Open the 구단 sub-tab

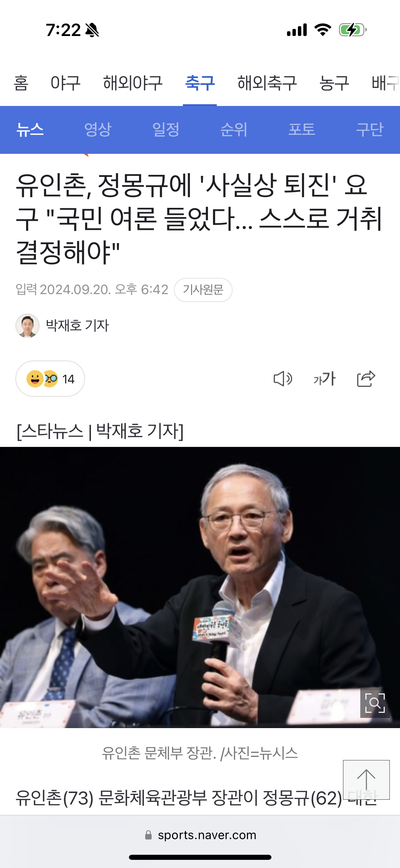(x=370, y=129)
